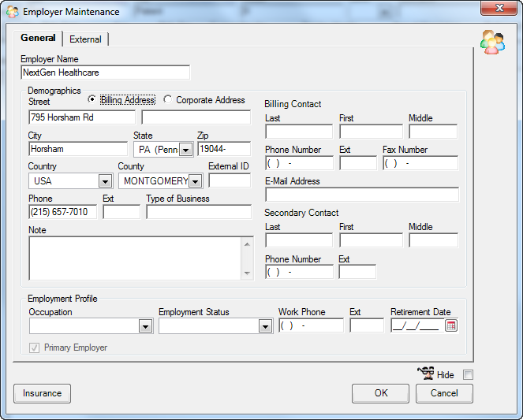Switch to the External tab
523x420 pixels.
85,39
